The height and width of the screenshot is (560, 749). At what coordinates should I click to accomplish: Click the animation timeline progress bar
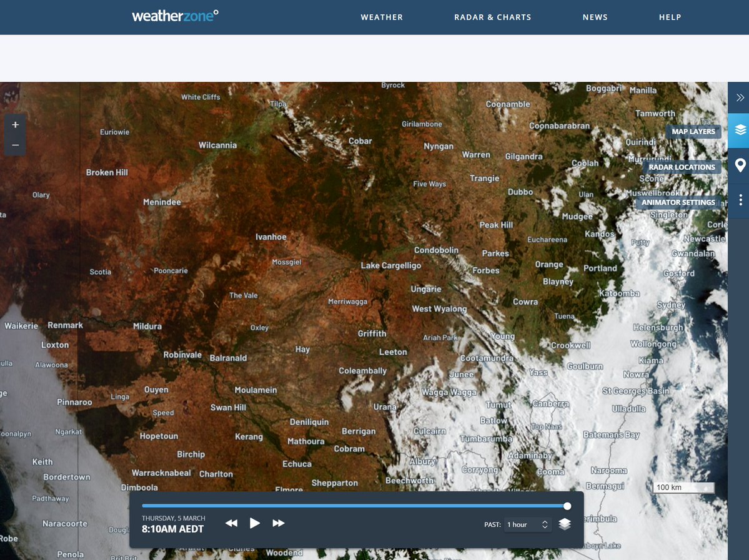[354, 506]
